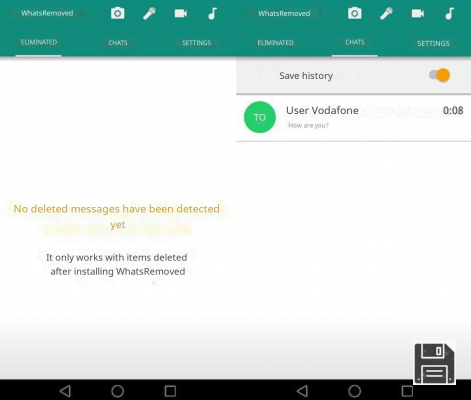Open camera images in left WhatsRemoved screen
This screenshot has width=471, height=400.
click(x=118, y=13)
